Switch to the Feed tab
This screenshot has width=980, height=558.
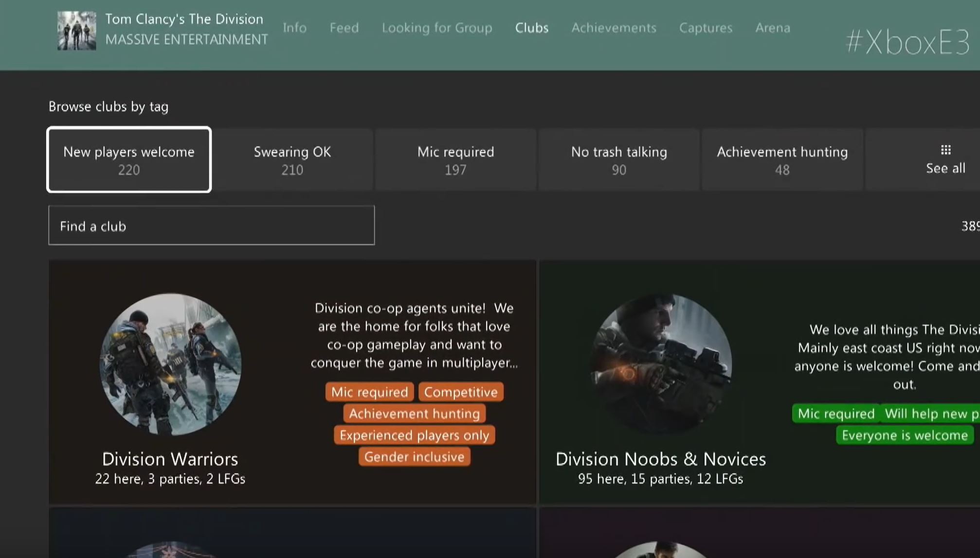(x=344, y=28)
